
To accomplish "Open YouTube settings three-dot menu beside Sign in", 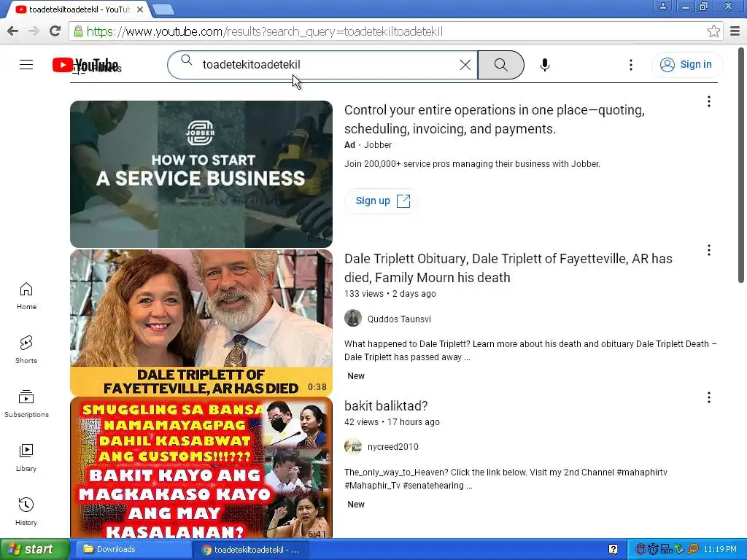I will pyautogui.click(x=631, y=65).
